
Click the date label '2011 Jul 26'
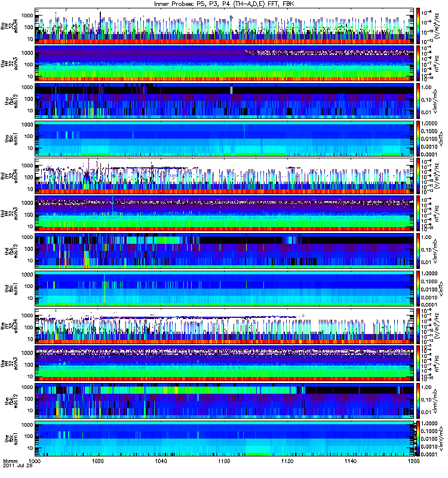[18, 466]
